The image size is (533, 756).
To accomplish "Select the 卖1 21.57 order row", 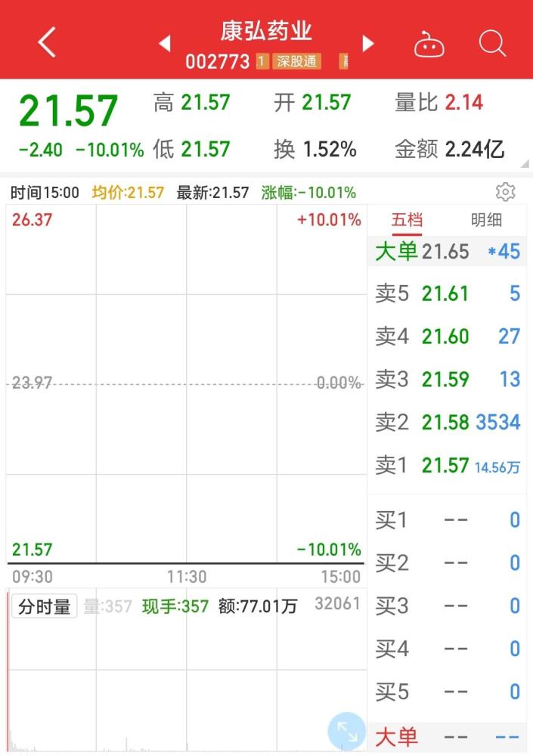I will pyautogui.click(x=447, y=466).
